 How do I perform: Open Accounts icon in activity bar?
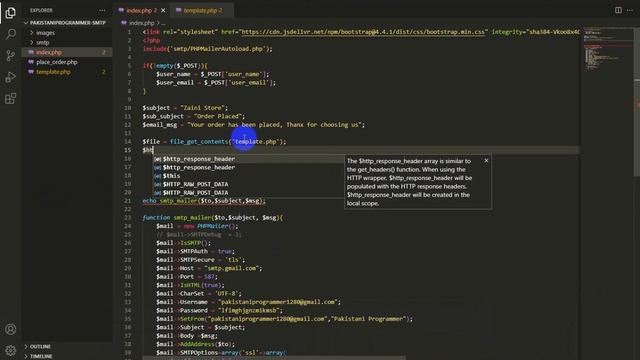click(x=11, y=329)
